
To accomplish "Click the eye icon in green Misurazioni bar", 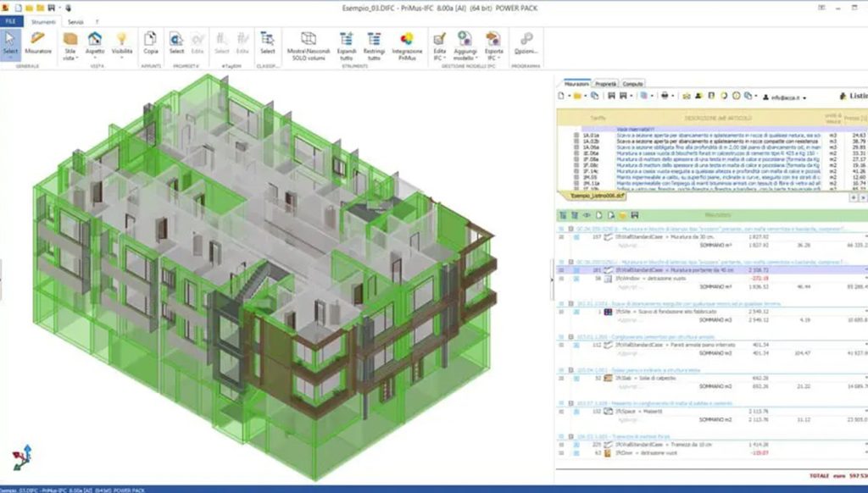I will (x=587, y=215).
